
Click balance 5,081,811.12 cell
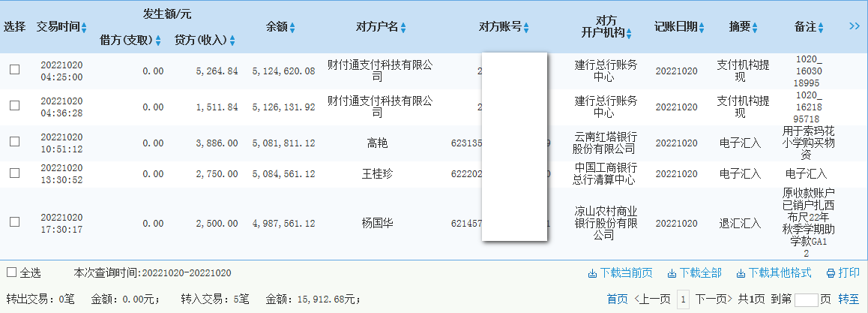[x=283, y=143]
